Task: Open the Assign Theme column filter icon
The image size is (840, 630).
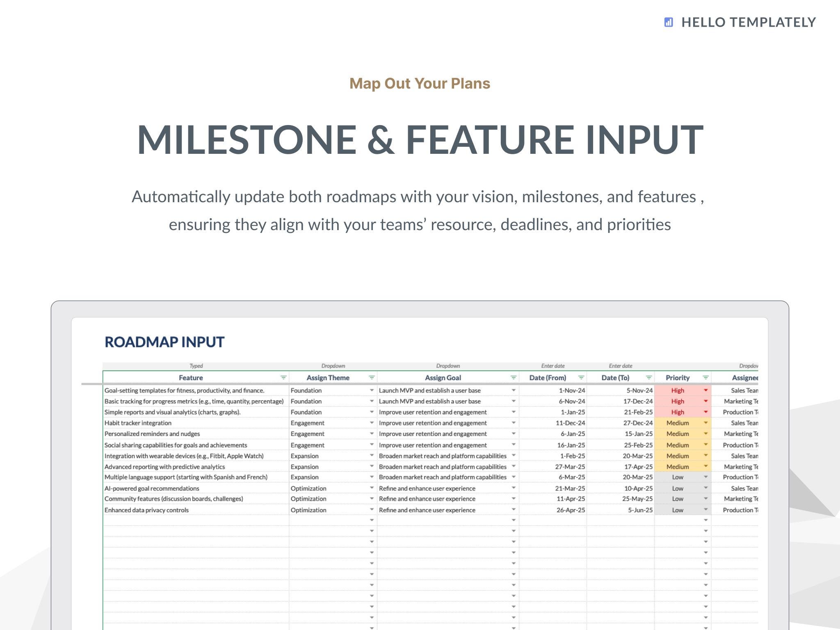Action: coord(372,377)
